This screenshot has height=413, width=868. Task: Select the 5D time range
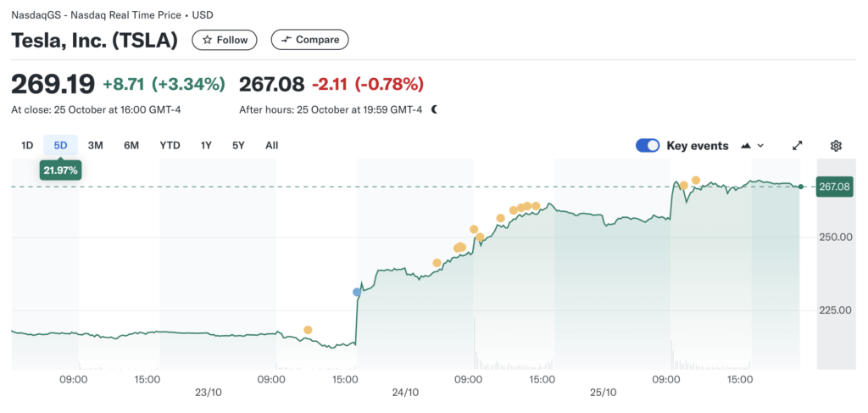point(60,145)
